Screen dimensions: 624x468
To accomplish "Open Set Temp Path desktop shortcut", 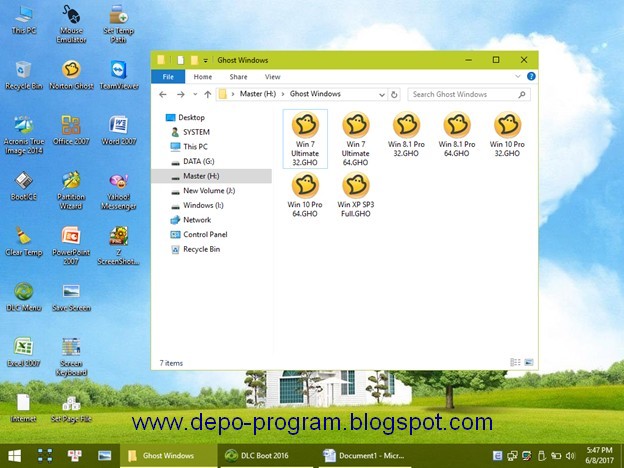I will 118,24.
